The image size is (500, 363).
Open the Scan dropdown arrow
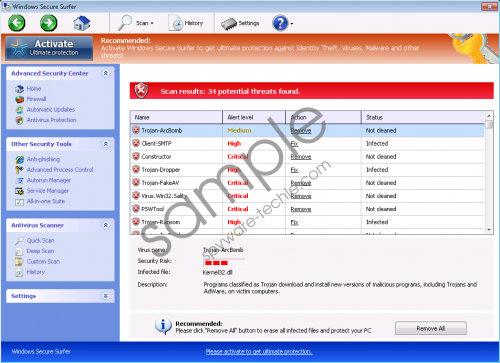point(152,23)
